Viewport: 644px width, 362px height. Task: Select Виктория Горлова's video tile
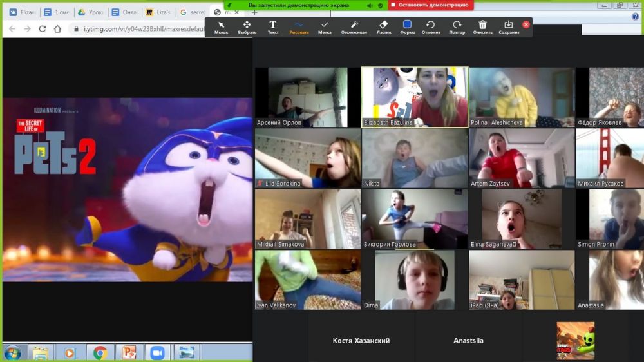pos(414,219)
